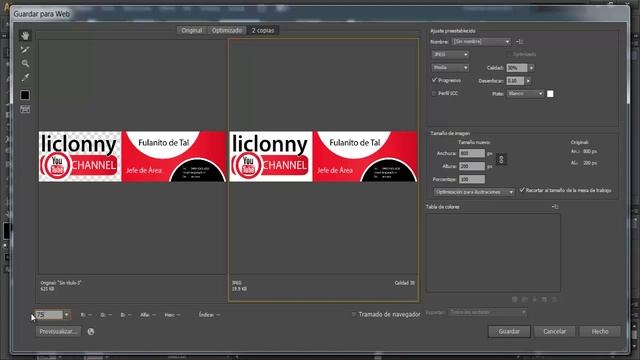Viewport: 640px width, 360px height.
Task: Click the Guardar button
Action: 509,331
